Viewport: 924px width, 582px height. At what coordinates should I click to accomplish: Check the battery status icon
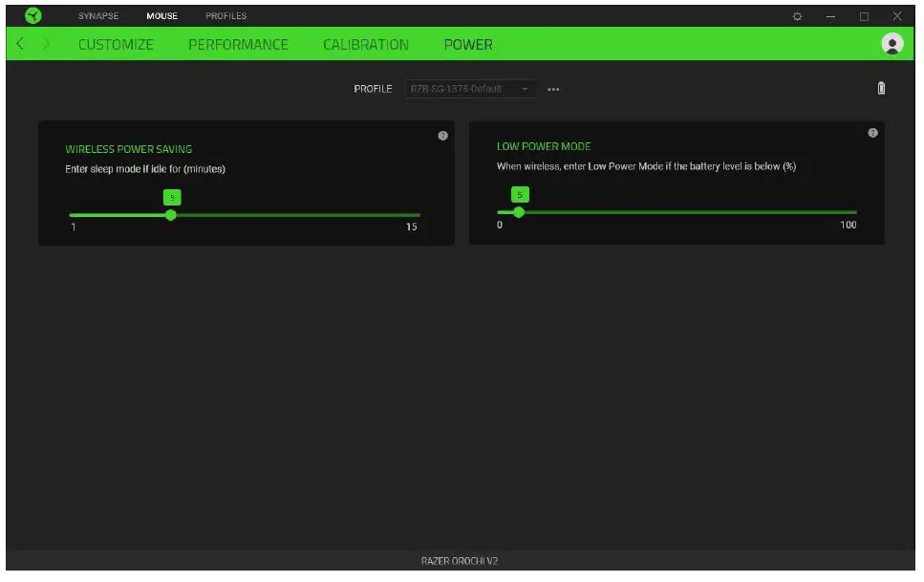click(x=881, y=89)
